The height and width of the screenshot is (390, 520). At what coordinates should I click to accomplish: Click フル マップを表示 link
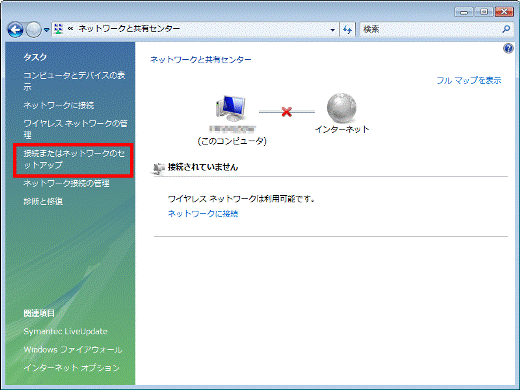click(469, 80)
